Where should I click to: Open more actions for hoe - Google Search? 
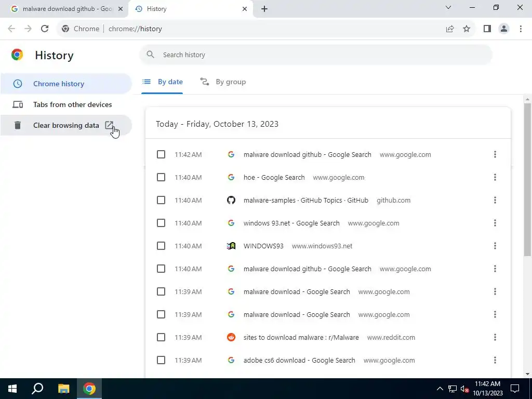click(x=495, y=178)
